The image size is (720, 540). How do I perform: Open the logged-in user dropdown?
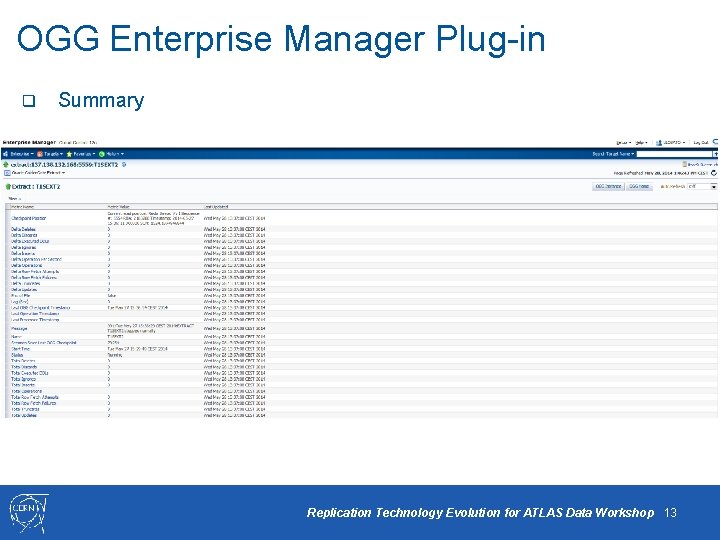(671, 143)
